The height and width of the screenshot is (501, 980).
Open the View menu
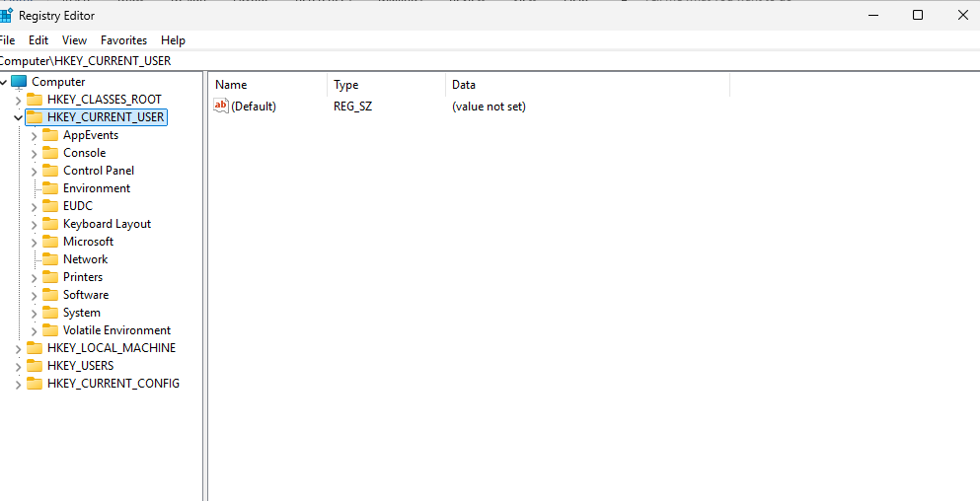(x=74, y=40)
